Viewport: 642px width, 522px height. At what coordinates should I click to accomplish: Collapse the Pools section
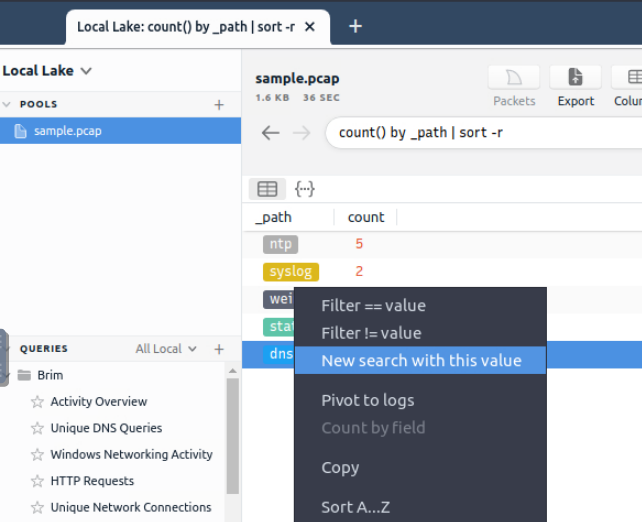(7, 104)
